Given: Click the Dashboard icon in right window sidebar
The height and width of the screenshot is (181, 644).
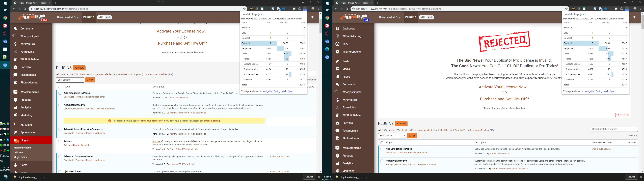Looking at the screenshot, I should click(x=337, y=28).
